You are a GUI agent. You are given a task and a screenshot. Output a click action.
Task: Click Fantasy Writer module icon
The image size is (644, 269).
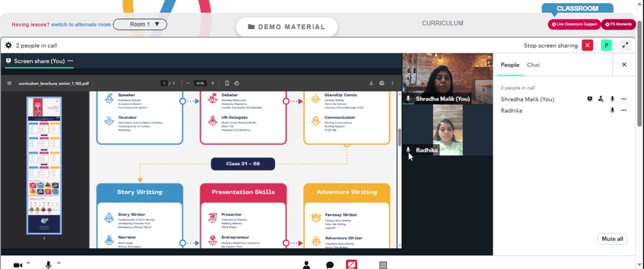point(316,217)
